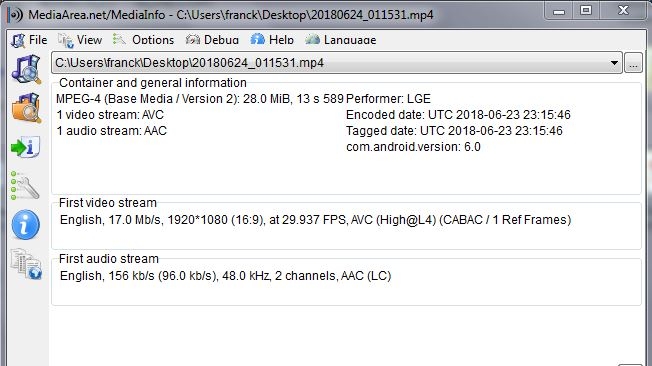The height and width of the screenshot is (366, 652).
Task: Click the browse "..." button
Action: [633, 63]
